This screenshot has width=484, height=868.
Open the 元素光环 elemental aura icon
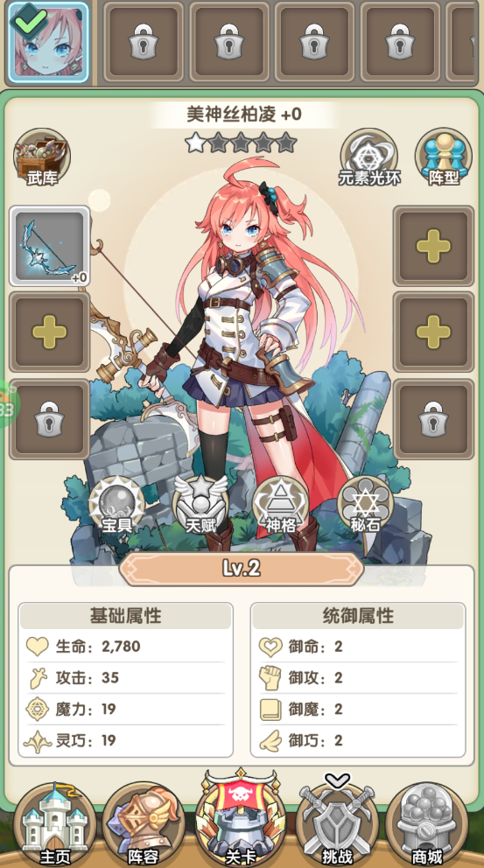369,157
